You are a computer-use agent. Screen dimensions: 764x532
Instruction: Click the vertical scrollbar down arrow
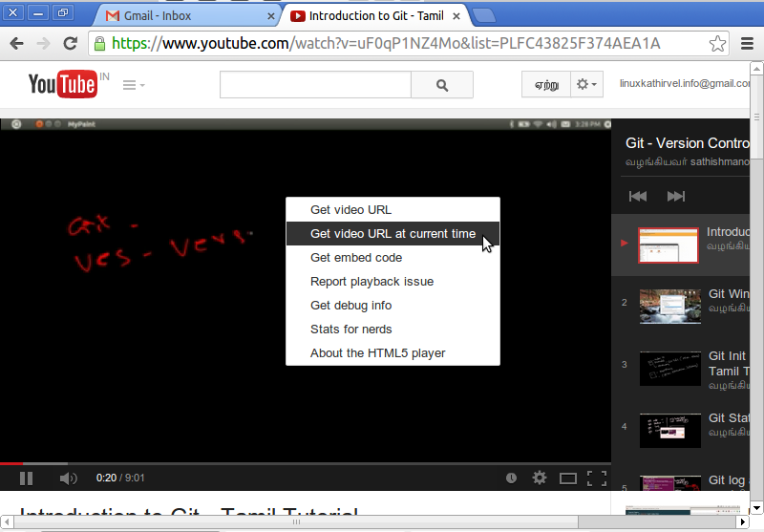[x=756, y=508]
